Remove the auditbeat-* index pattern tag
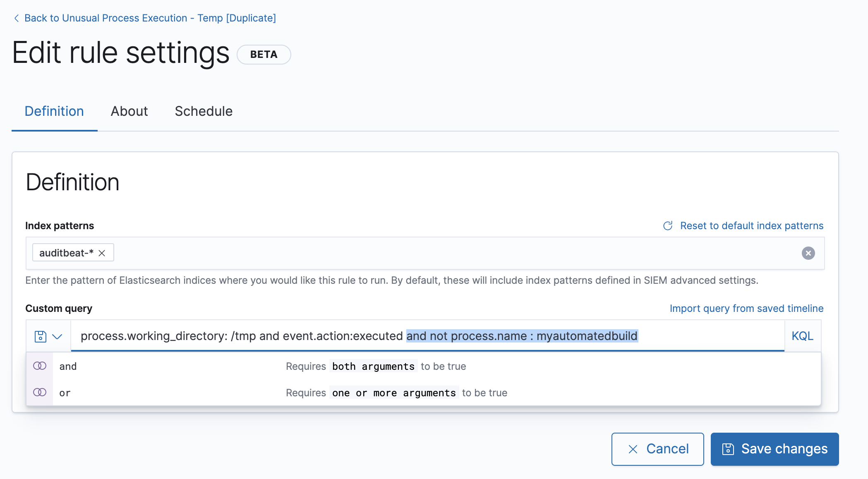The image size is (868, 479). tap(102, 253)
